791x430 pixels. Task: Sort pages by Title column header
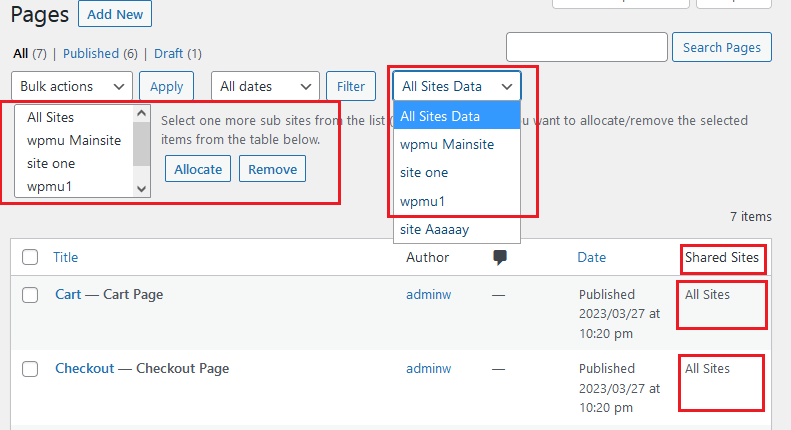click(66, 258)
